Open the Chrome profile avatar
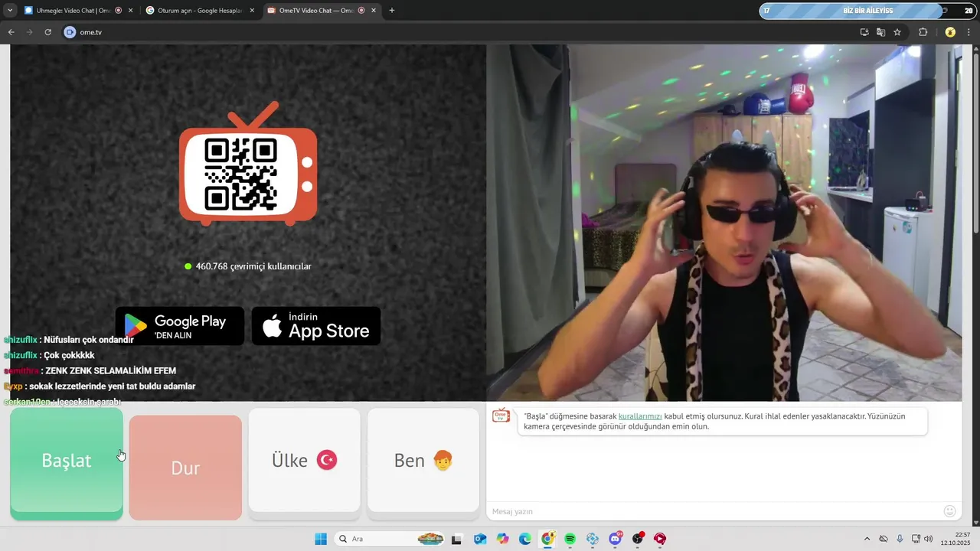 pyautogui.click(x=950, y=32)
